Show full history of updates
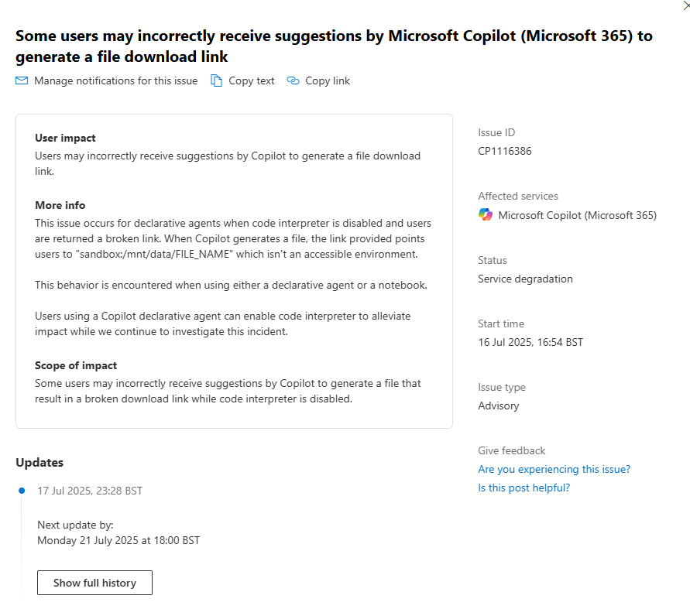 [x=94, y=583]
